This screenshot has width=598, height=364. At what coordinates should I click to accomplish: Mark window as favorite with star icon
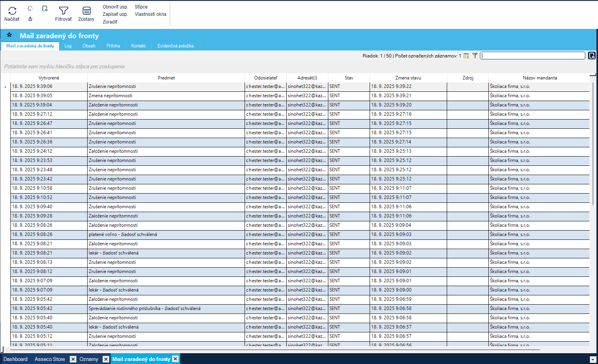pos(9,35)
